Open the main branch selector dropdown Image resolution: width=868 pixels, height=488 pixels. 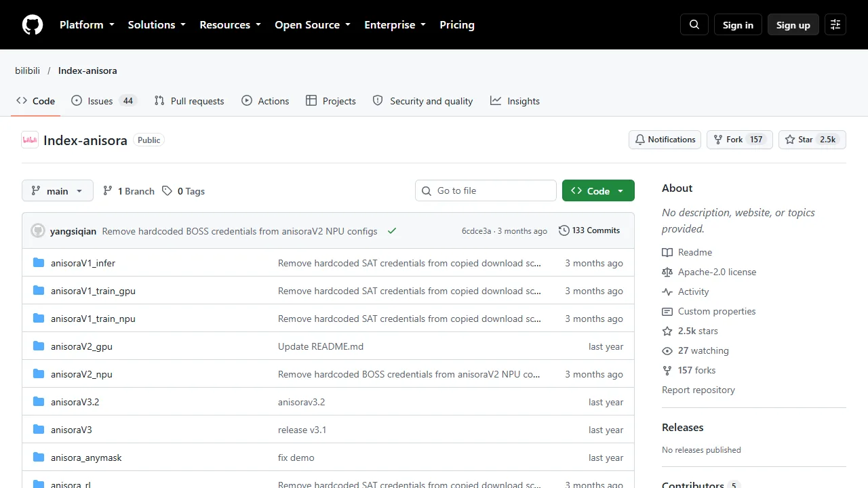pyautogui.click(x=58, y=191)
